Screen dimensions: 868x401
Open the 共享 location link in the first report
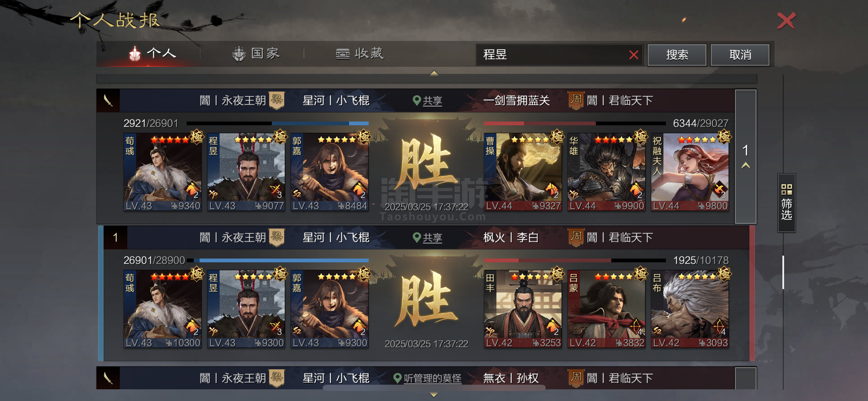click(x=432, y=101)
